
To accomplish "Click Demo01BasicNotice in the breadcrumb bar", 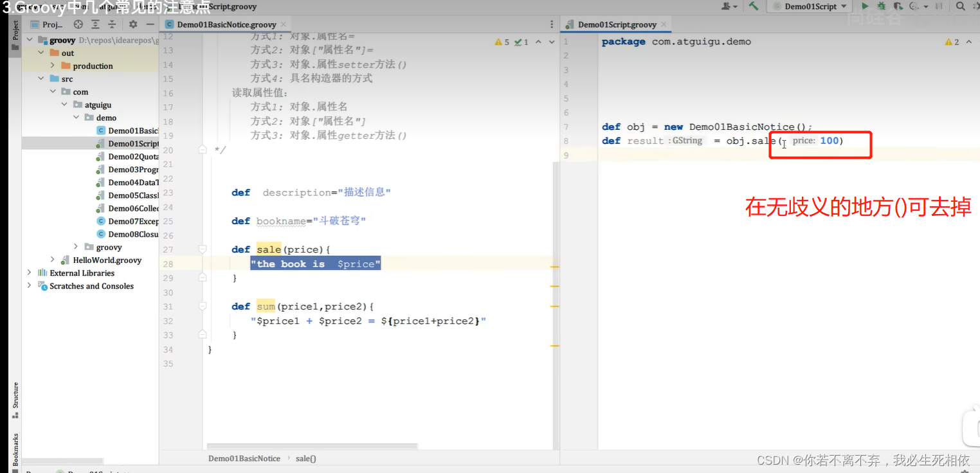I will (244, 458).
